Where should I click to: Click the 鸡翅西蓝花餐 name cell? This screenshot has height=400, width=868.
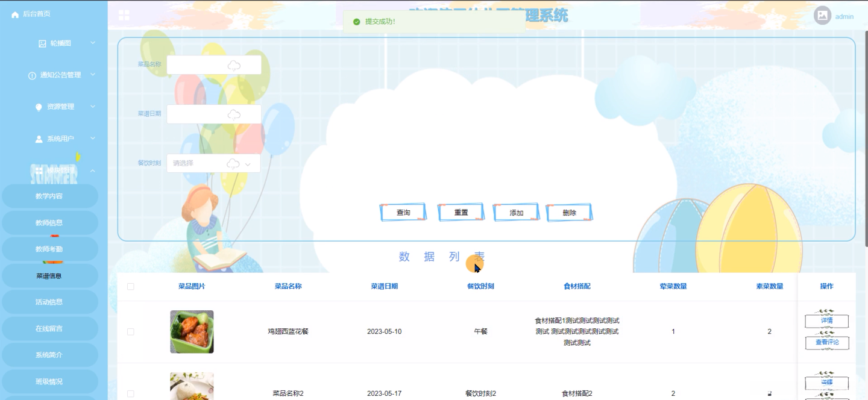288,332
